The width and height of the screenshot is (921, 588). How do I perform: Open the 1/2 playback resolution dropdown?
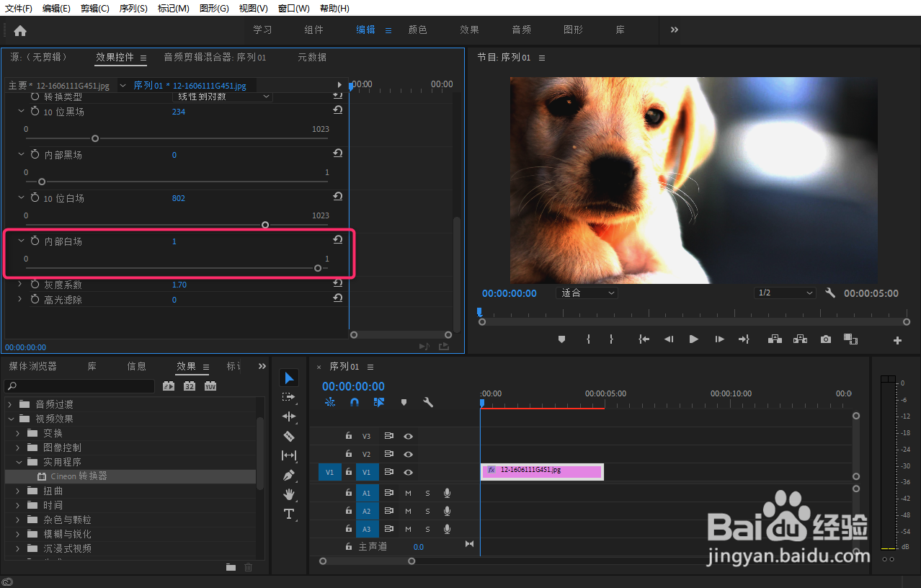pyautogui.click(x=784, y=293)
